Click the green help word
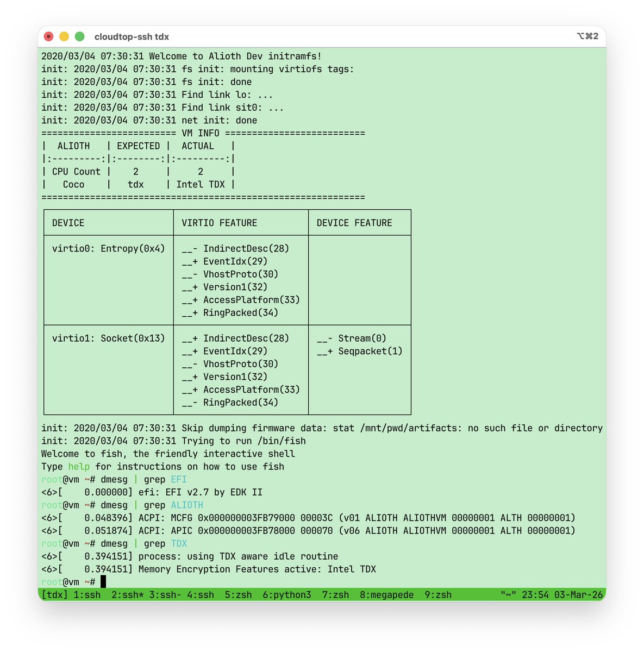Screen dimensions: 644x652 [x=79, y=467]
